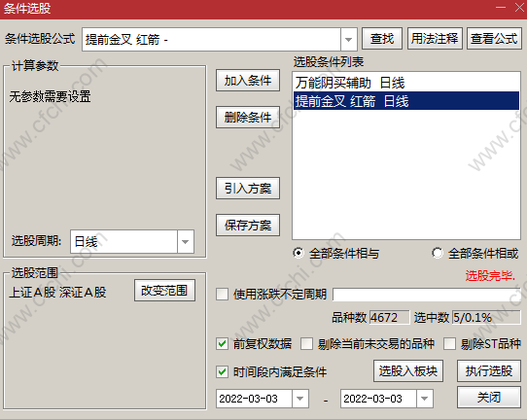Viewport: 527px width, 420px height.
Task: Choose the 全部条件相与 radio option
Action: point(299,253)
